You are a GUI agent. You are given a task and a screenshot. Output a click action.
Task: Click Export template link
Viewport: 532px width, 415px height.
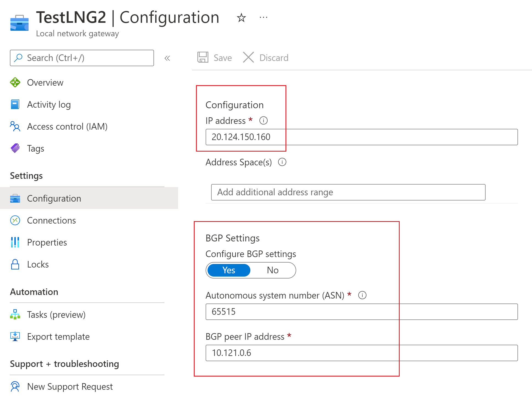[58, 336]
